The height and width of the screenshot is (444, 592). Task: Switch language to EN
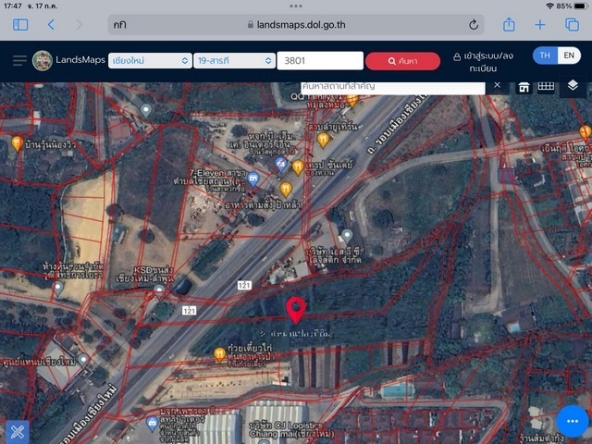click(569, 56)
